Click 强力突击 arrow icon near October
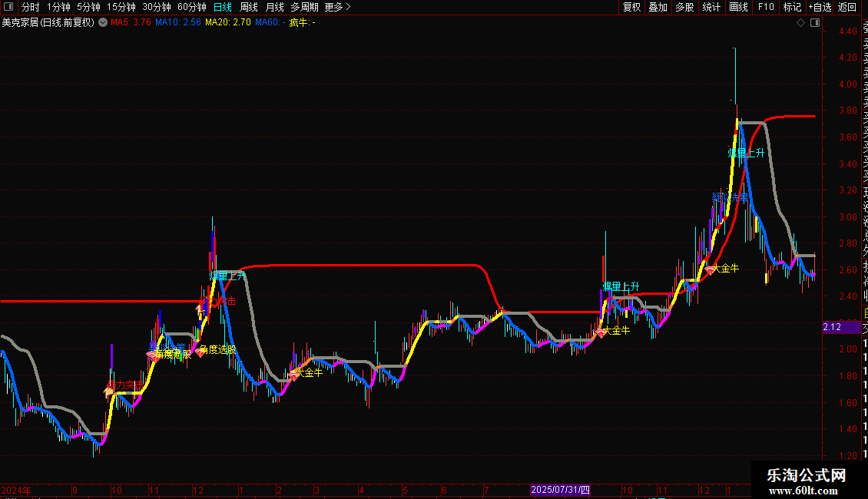The image size is (868, 499). coord(109,391)
